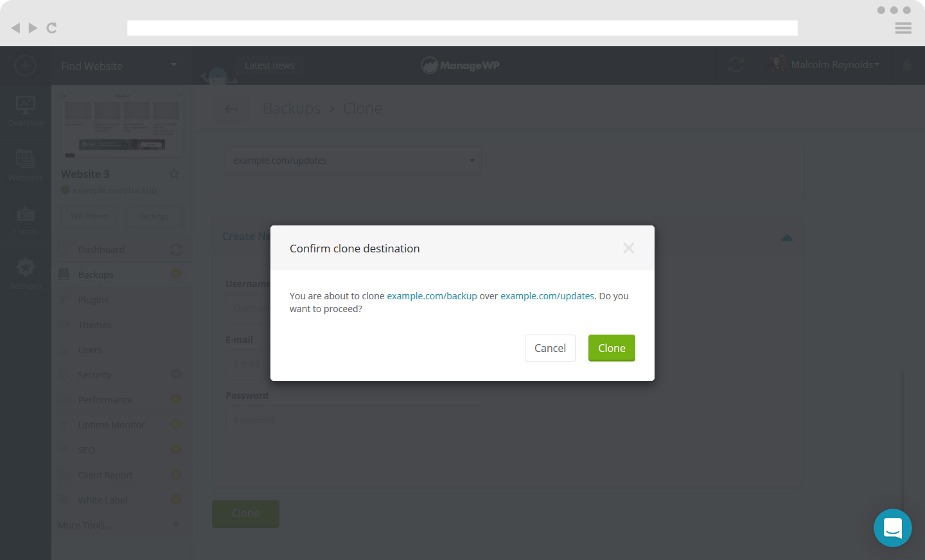
Task: Open the Add-ons sidebar icon
Action: click(x=26, y=274)
